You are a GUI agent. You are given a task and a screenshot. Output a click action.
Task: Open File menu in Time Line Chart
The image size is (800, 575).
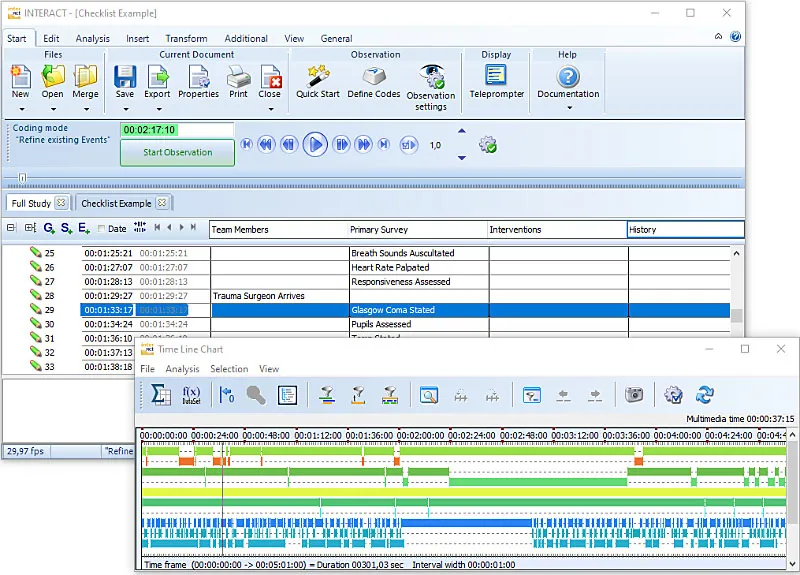pos(147,368)
